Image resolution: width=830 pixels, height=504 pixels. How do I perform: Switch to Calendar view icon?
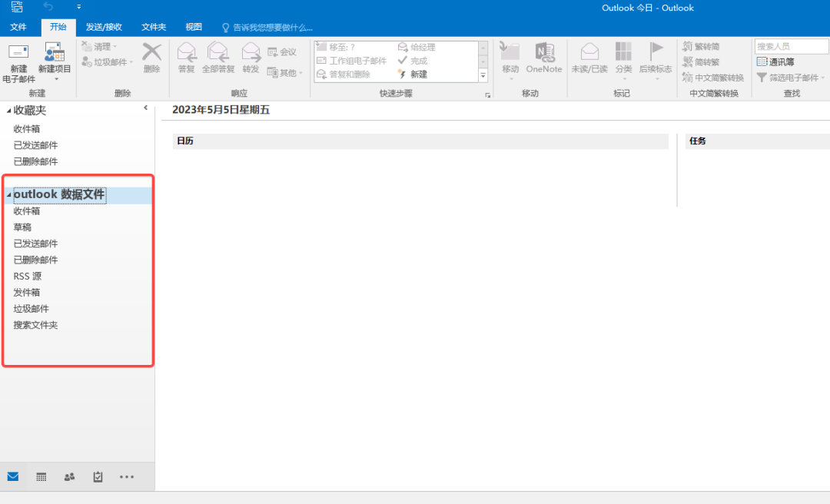pos(41,477)
